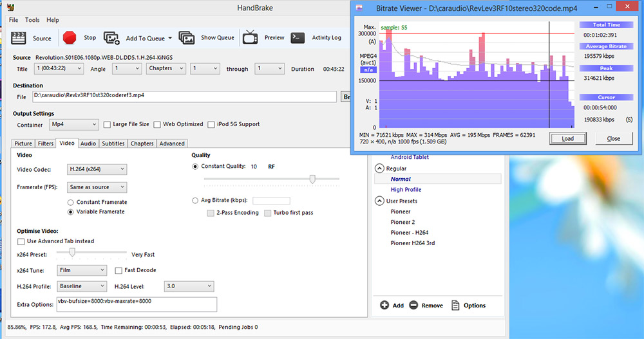This screenshot has width=644, height=339.
Task: Click the Add preset plus icon
Action: pyautogui.click(x=384, y=305)
